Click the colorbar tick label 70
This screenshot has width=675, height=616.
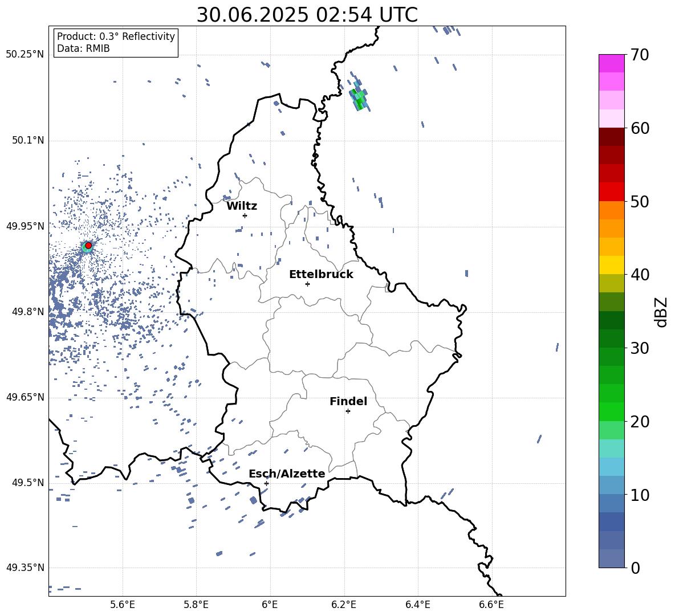(640, 55)
